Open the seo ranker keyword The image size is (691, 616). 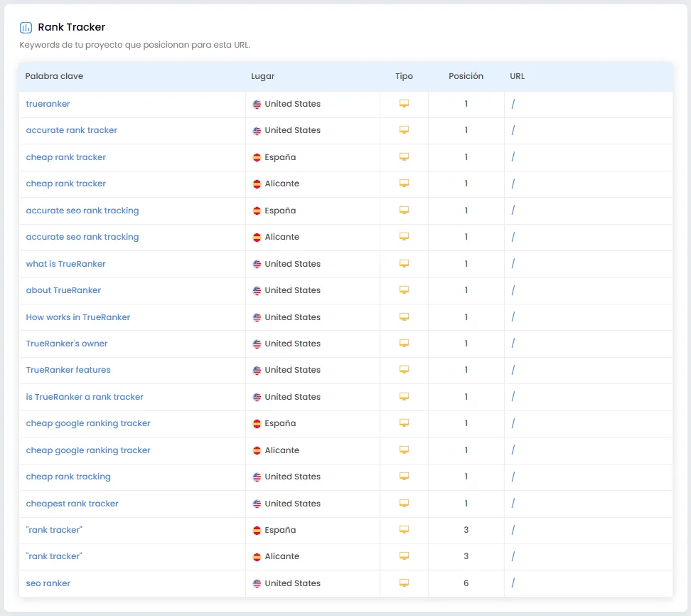pyautogui.click(x=48, y=584)
